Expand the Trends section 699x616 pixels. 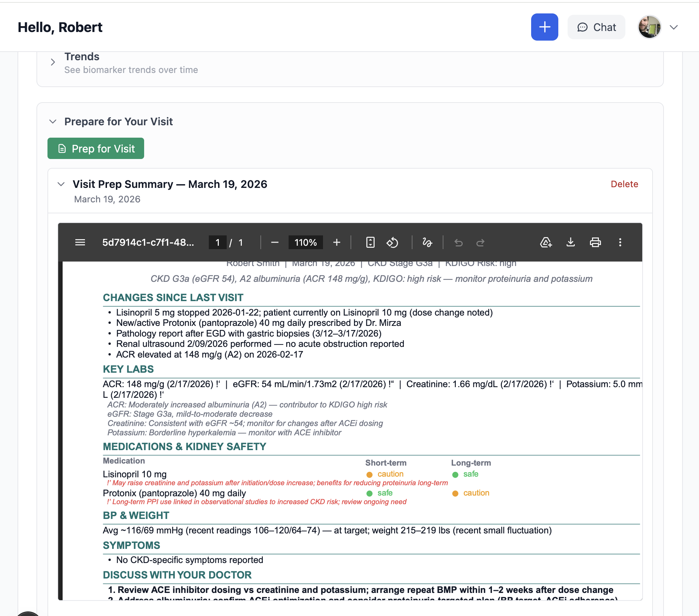coord(53,62)
